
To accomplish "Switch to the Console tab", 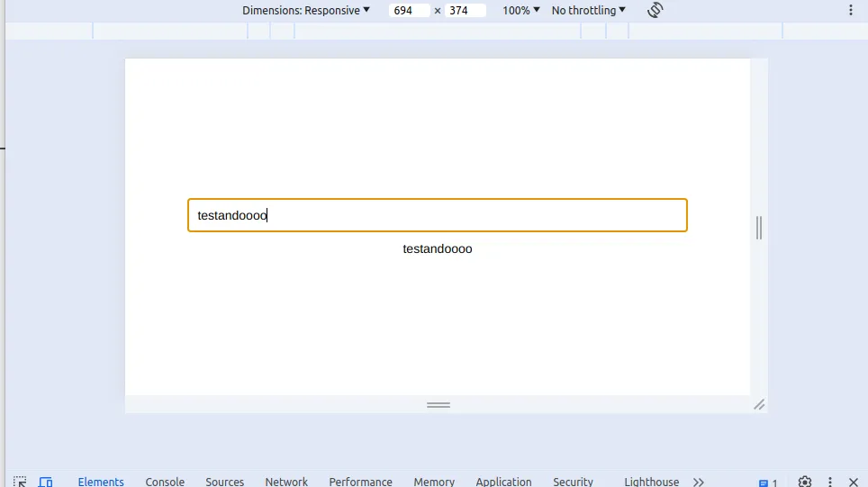I will coord(165,482).
